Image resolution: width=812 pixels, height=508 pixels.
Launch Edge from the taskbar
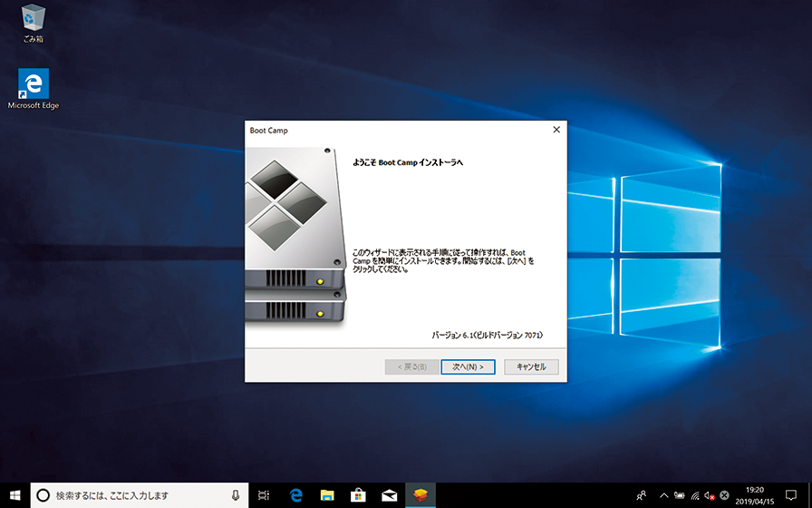coord(295,495)
